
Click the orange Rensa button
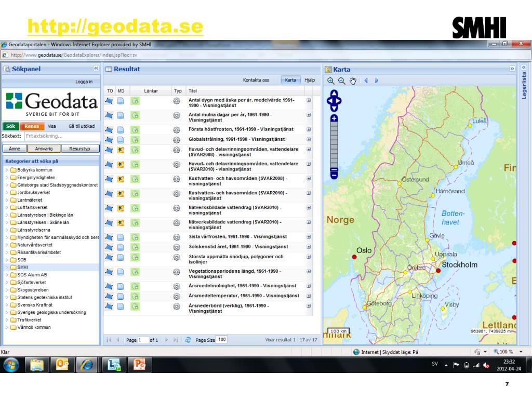(32, 126)
